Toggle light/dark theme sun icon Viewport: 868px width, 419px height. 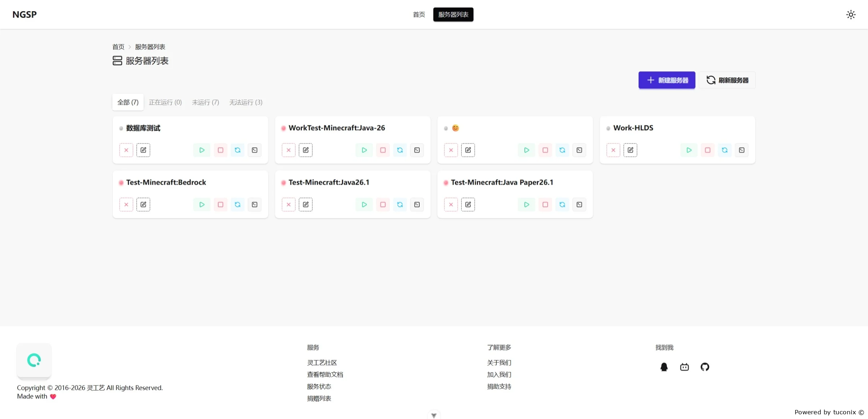(851, 15)
